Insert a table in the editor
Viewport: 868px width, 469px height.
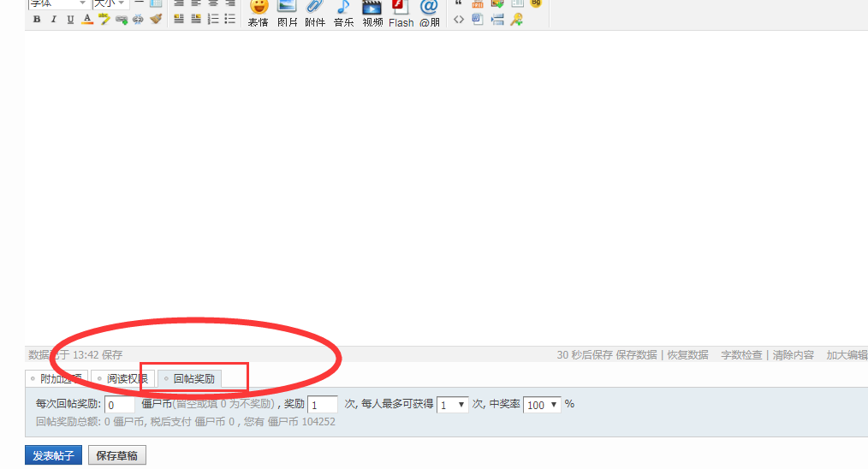click(156, 3)
